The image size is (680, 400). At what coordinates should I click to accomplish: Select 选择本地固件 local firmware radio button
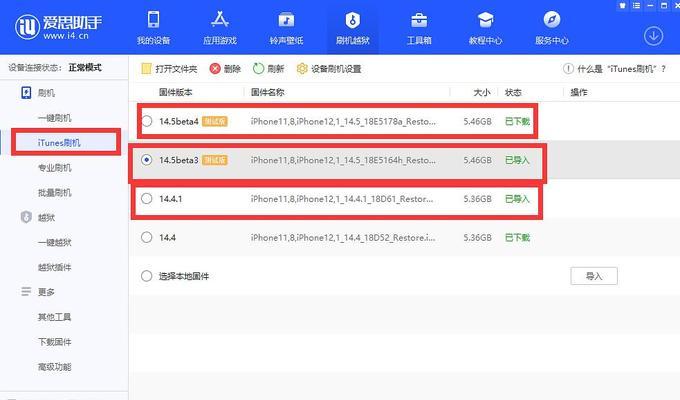pos(147,275)
